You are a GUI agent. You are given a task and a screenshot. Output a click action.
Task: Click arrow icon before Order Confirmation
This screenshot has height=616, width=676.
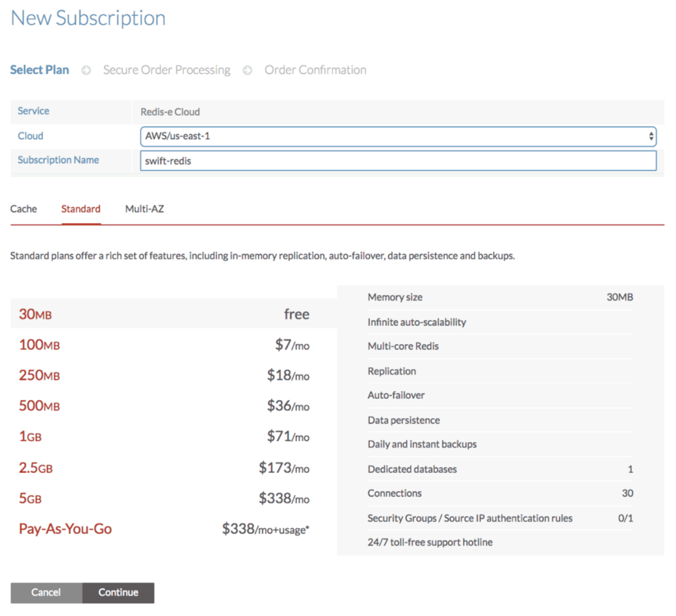[x=248, y=70]
